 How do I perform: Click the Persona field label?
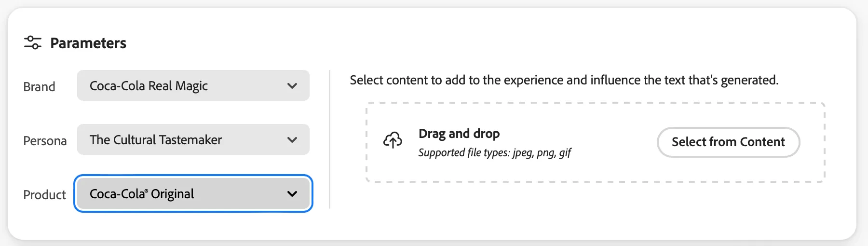tap(45, 141)
